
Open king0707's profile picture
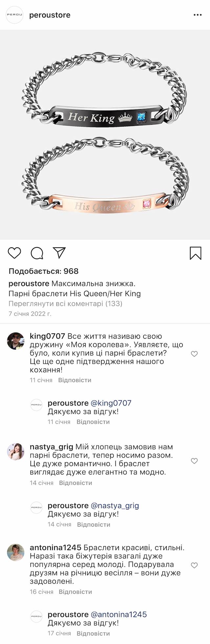pyautogui.click(x=16, y=341)
